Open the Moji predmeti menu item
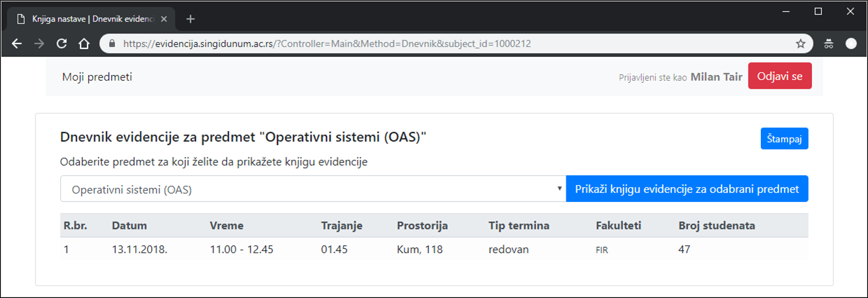Screen dimensions: 868x298 pyautogui.click(x=97, y=77)
